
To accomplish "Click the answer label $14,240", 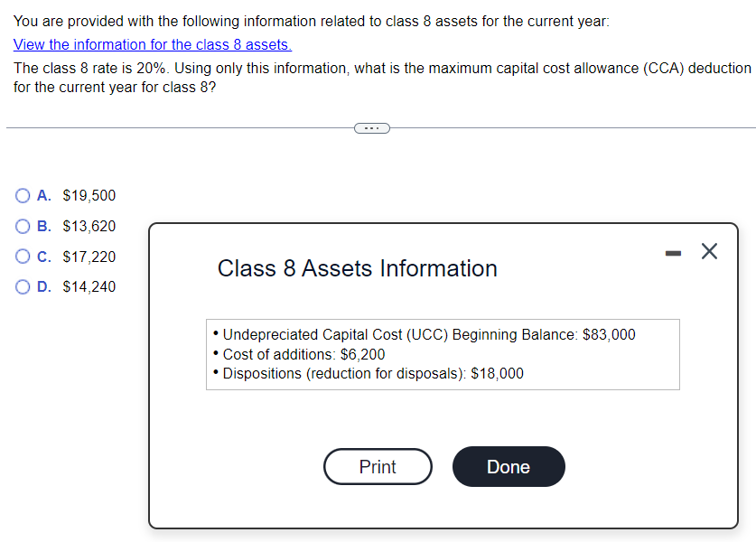I will click(x=88, y=286).
